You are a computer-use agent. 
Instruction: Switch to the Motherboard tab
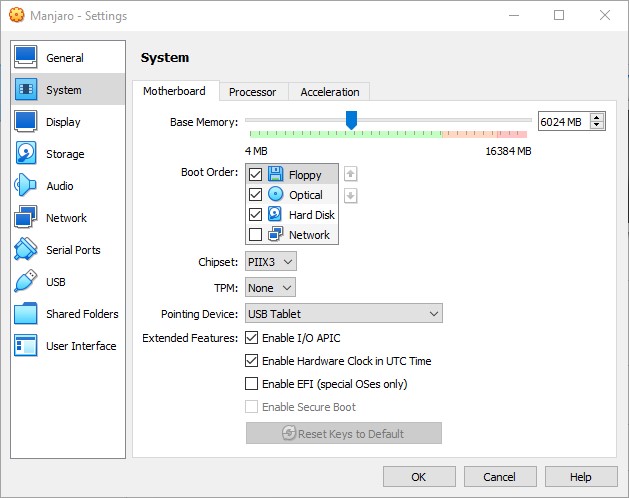point(174,91)
